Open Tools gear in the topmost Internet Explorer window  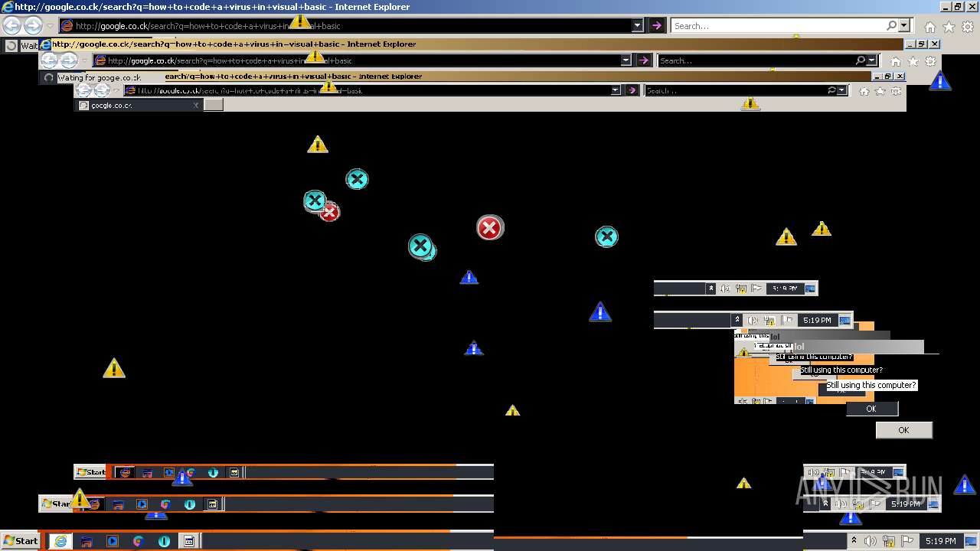(967, 27)
